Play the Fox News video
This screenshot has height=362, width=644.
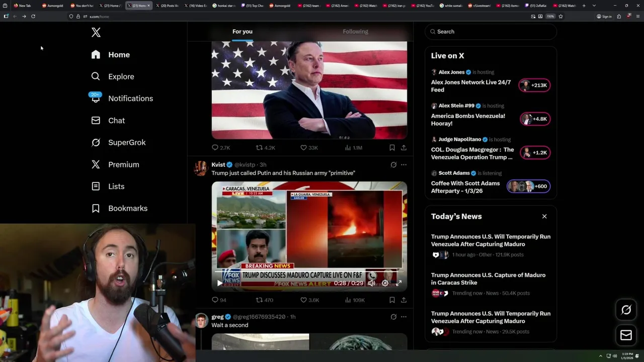click(x=219, y=283)
